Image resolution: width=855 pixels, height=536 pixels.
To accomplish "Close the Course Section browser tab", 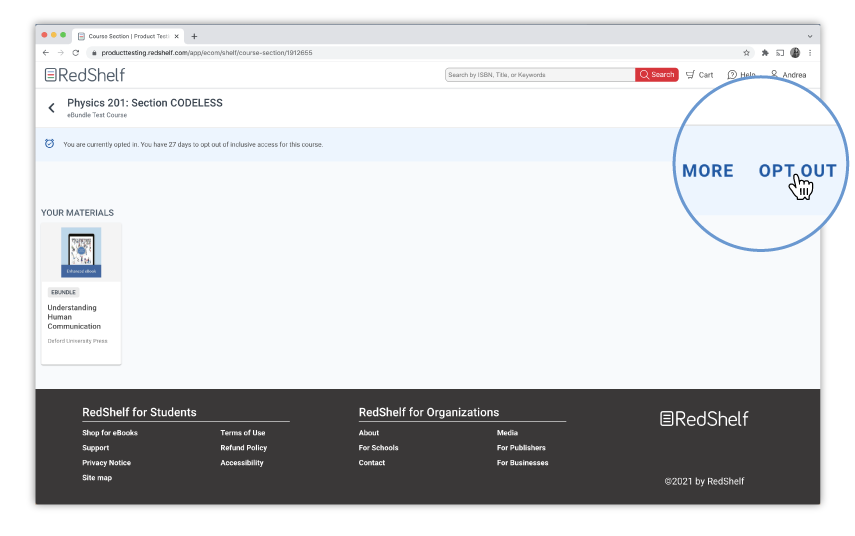I will 177,37.
